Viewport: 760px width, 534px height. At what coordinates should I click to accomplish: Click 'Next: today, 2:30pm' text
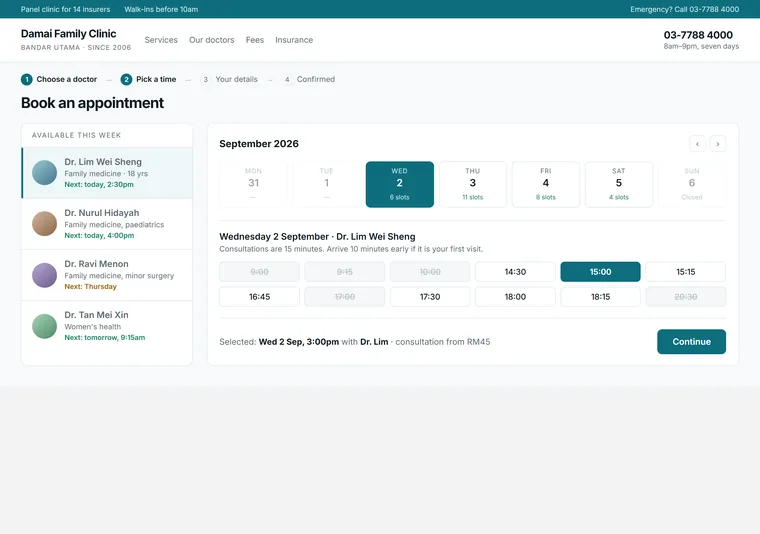click(x=99, y=185)
